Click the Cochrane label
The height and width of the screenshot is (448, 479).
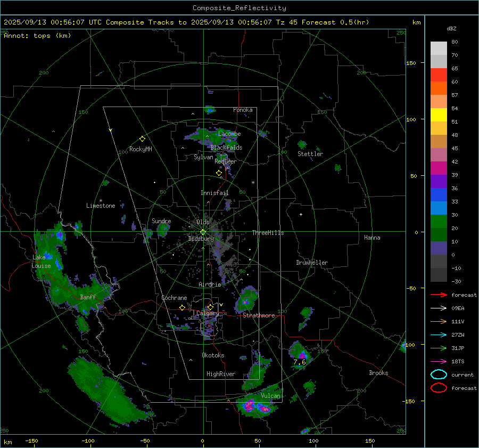174,298
